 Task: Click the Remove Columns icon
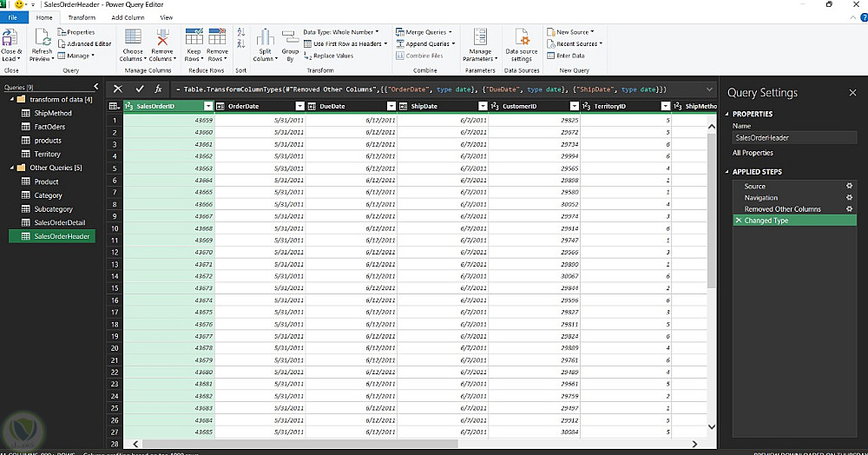(162, 37)
